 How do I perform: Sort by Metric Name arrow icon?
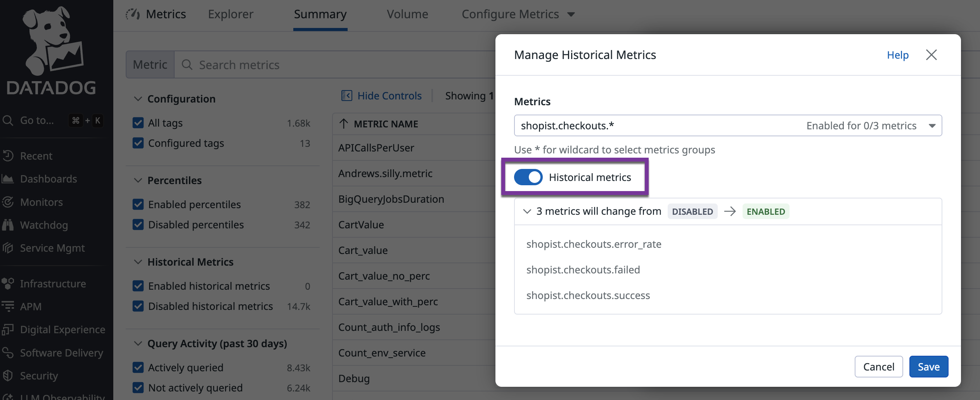point(343,124)
